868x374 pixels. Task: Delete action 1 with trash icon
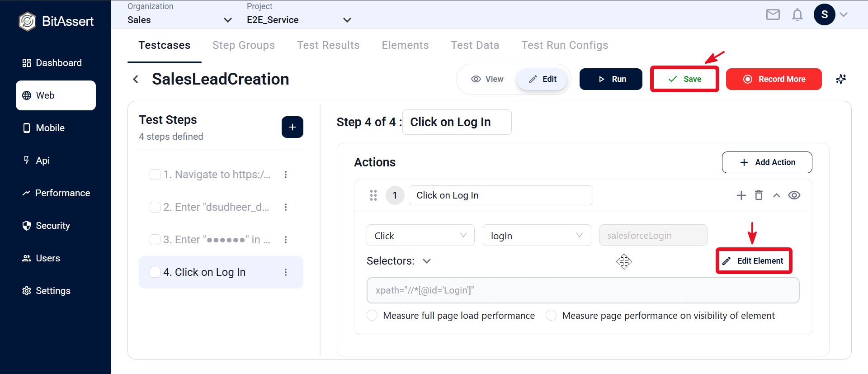tap(759, 195)
